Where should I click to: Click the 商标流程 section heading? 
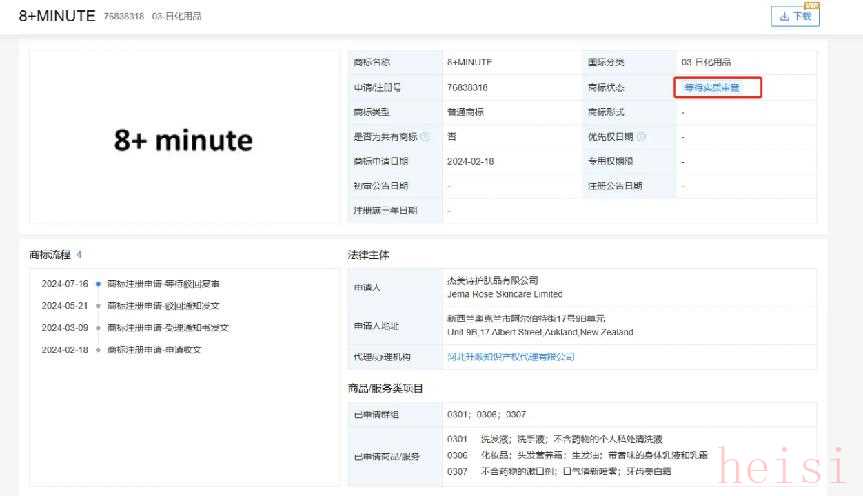[x=50, y=255]
